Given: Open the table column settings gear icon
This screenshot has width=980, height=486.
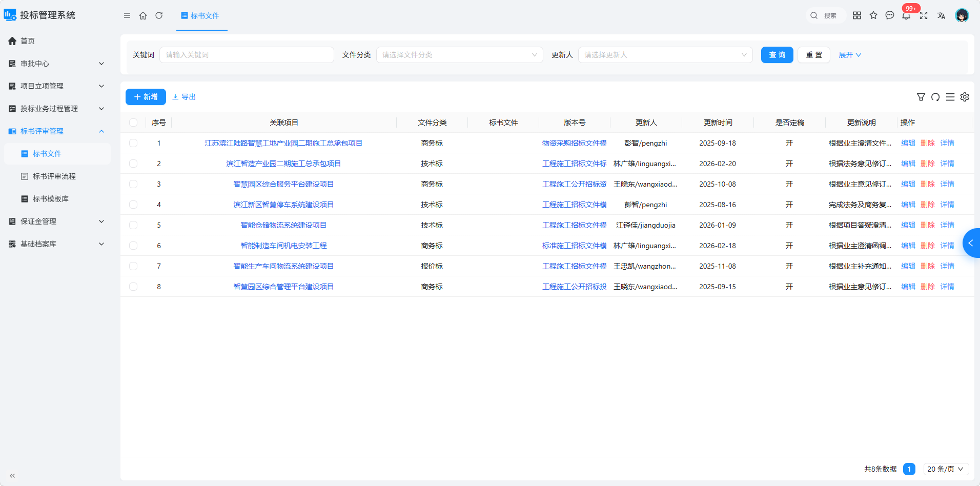Looking at the screenshot, I should coord(965,97).
